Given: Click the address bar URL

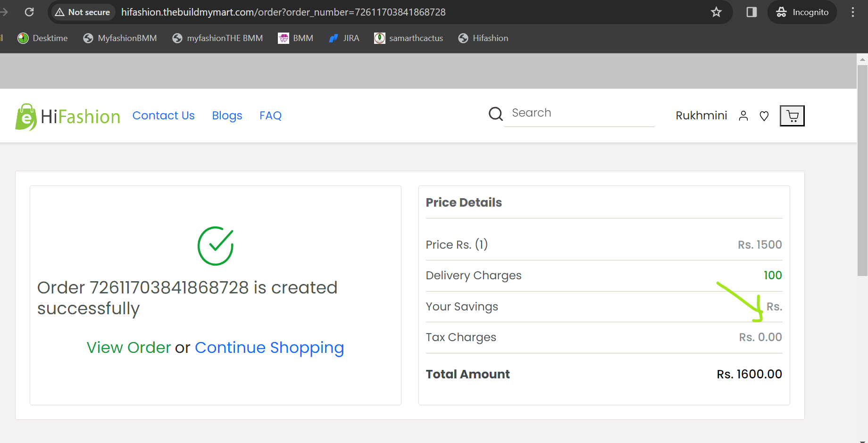Looking at the screenshot, I should point(283,12).
